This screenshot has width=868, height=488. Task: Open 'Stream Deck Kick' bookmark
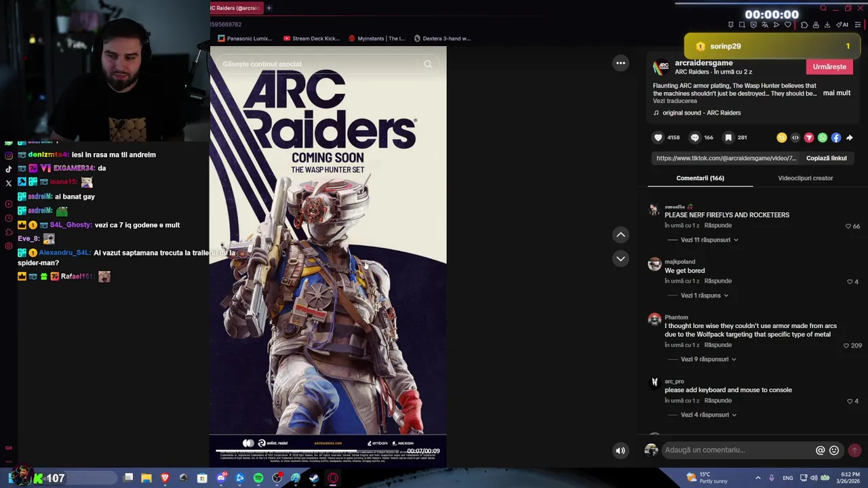coord(311,39)
